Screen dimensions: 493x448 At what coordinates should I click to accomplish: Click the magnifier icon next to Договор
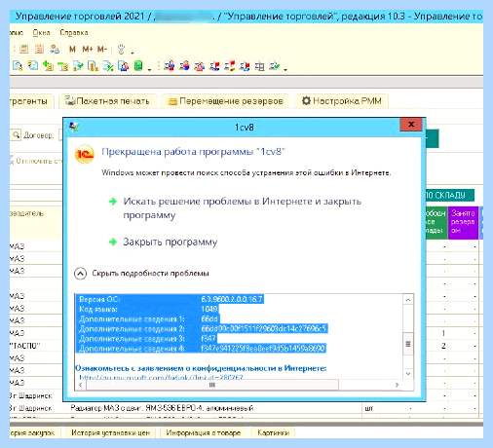click(16, 134)
